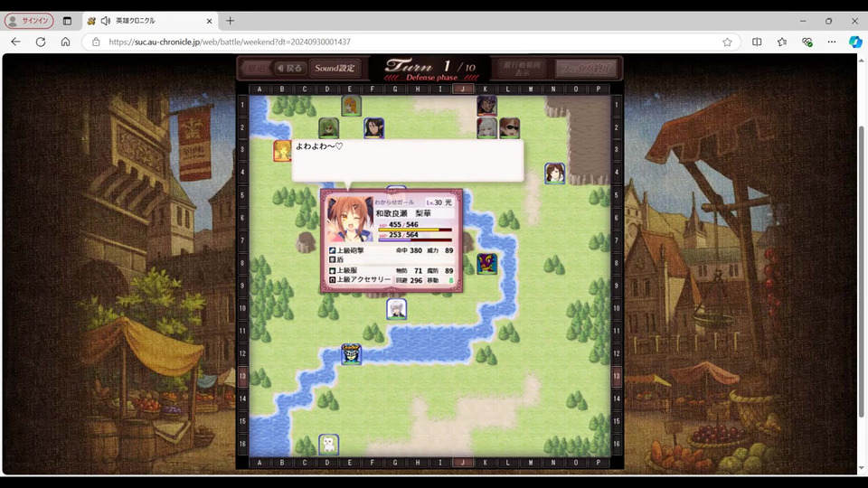This screenshot has height=488, width=868.
Task: Go to browser home page
Action: (65, 42)
